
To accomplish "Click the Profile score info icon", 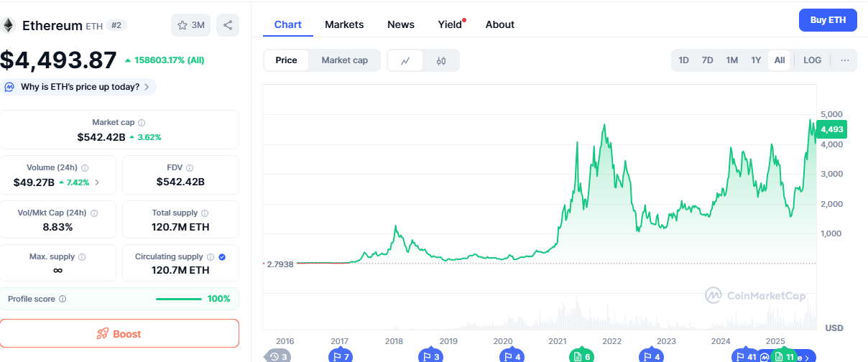I will (63, 299).
